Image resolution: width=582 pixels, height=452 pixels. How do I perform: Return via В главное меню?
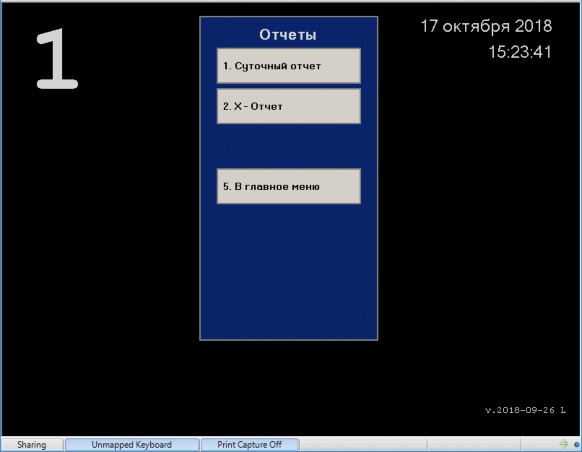[288, 186]
